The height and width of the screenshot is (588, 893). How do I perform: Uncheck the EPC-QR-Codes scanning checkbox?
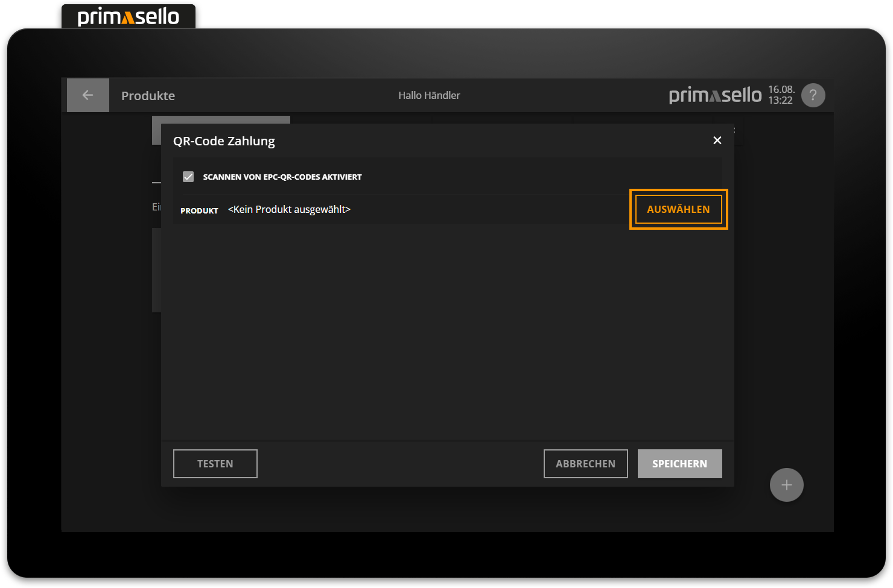coord(188,177)
